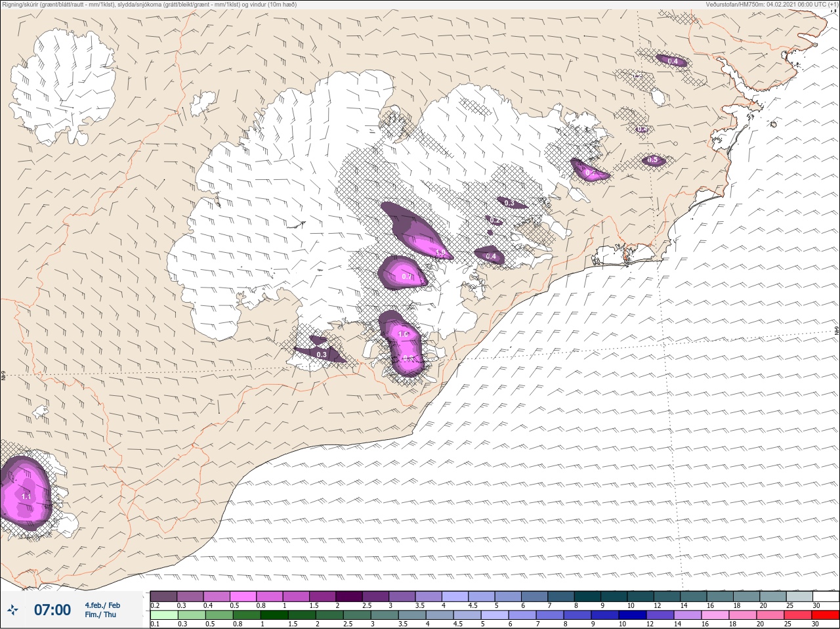The image size is (840, 629).
Task: Select the dark green 1 swatch in bottom legend row
Action: [274, 615]
